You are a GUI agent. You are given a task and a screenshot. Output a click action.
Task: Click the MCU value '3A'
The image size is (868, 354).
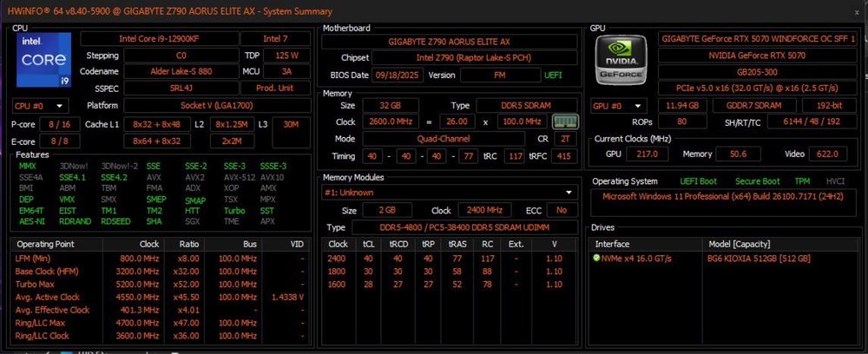click(x=286, y=71)
